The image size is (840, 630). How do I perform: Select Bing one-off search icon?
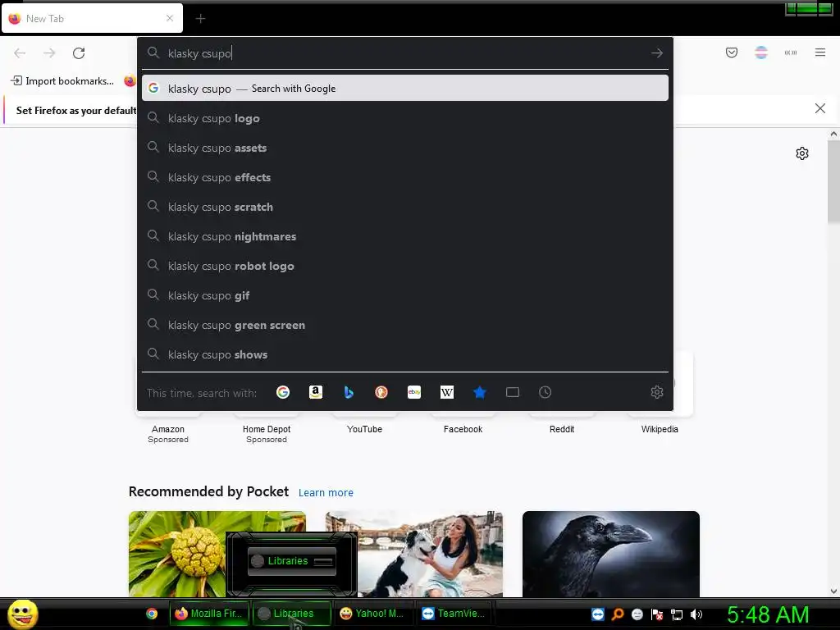(x=349, y=392)
